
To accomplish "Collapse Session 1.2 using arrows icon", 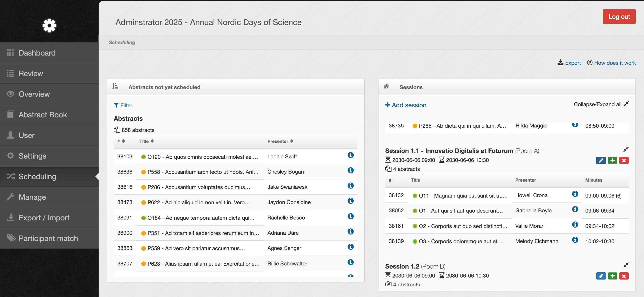I will click(626, 265).
